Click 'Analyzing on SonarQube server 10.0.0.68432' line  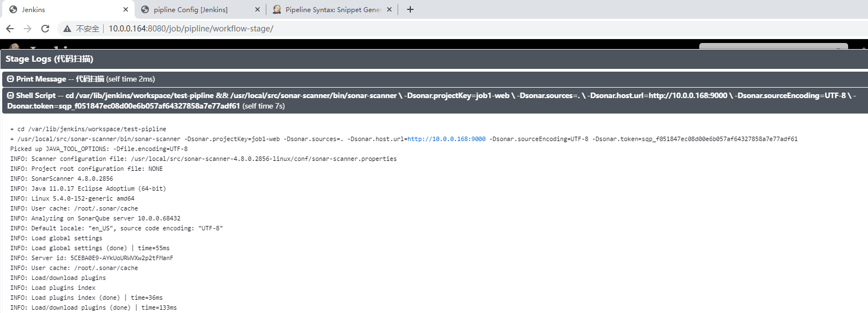coord(95,218)
